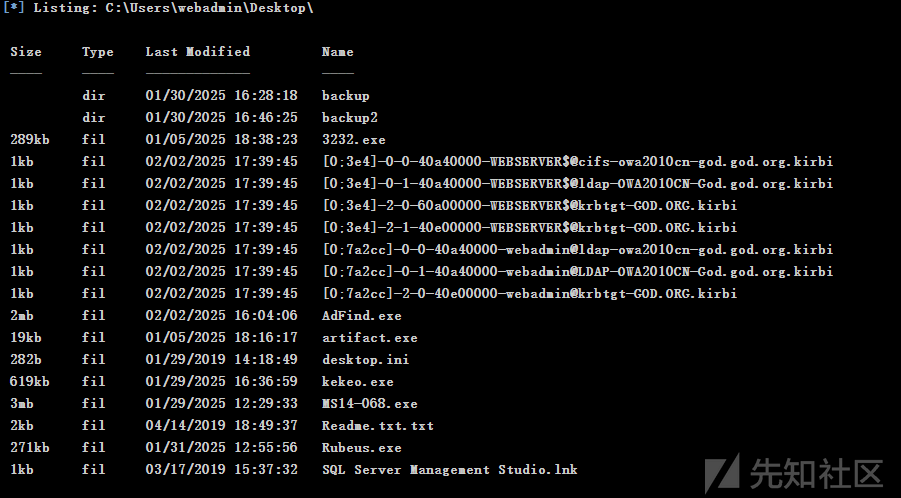This screenshot has height=498, width=901.
Task: Select the 60a00000 WEBSERVER$ krbtgt kirbi file
Action: point(529,206)
